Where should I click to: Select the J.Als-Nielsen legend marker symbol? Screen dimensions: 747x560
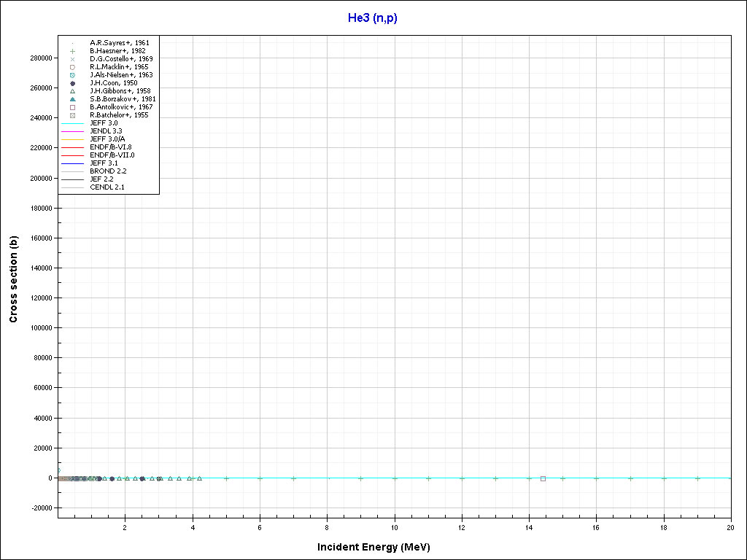[x=72, y=75]
